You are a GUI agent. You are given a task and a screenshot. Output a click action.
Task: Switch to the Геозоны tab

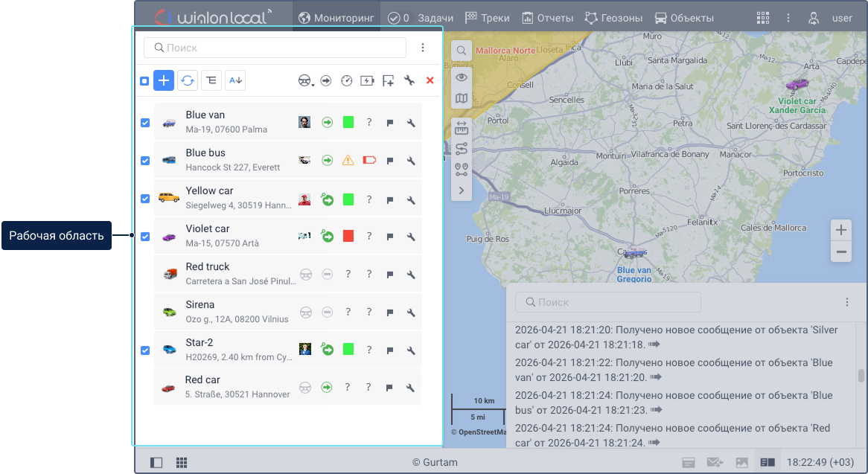[613, 18]
